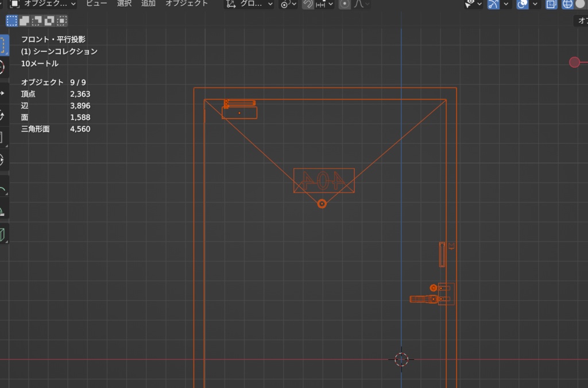
Task: Open the viewport overlays dropdown
Action: point(535,5)
